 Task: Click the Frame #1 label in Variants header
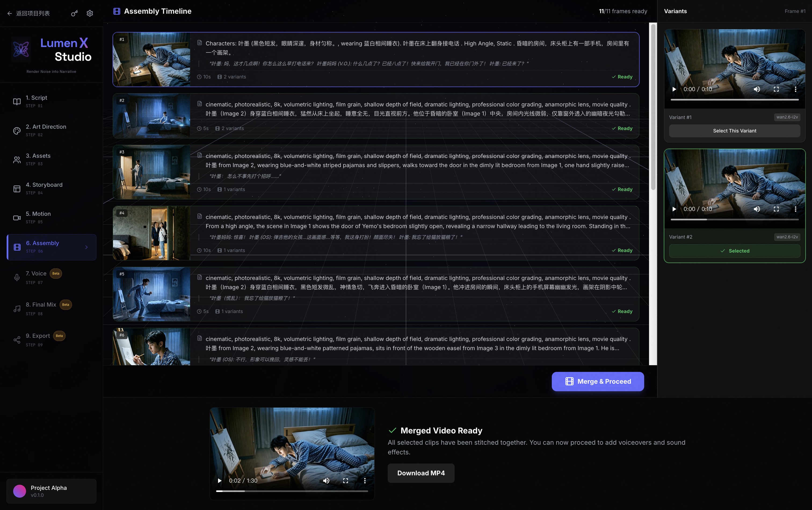point(795,11)
